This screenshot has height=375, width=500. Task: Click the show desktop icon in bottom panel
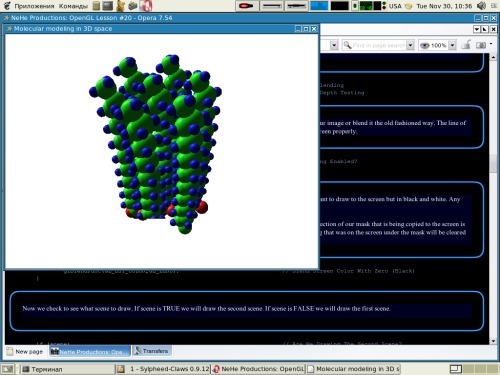[x=8, y=369]
